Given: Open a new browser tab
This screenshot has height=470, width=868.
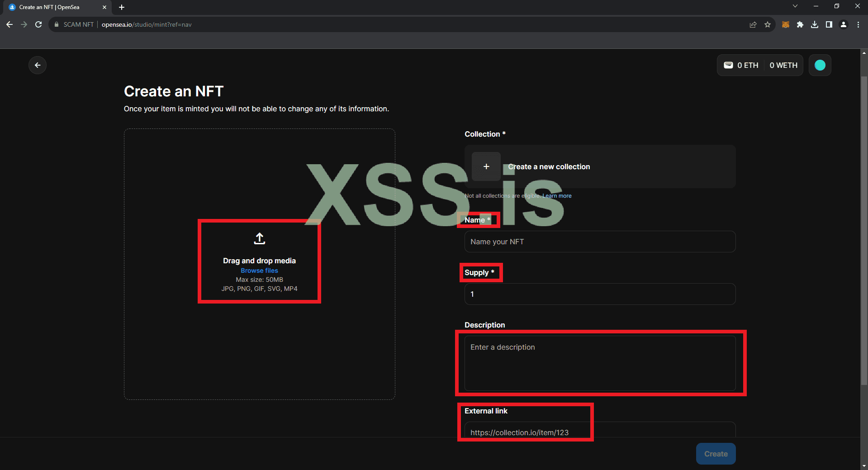Looking at the screenshot, I should tap(122, 7).
